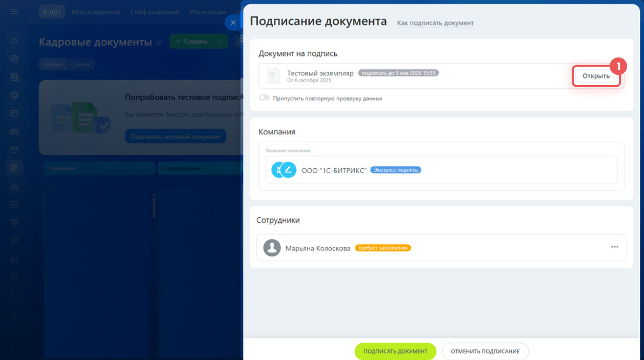Open the Как подписать документ help link
The image size is (644, 360).
435,23
